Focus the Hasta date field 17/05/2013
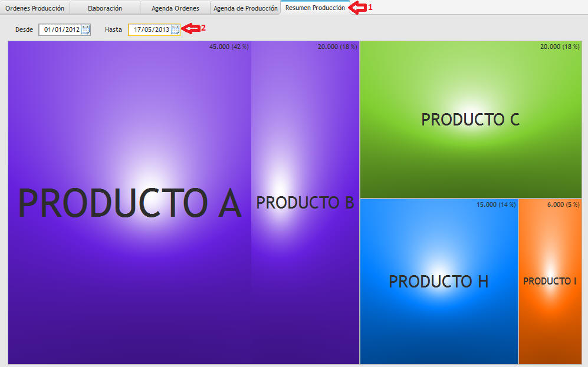 pyautogui.click(x=150, y=30)
